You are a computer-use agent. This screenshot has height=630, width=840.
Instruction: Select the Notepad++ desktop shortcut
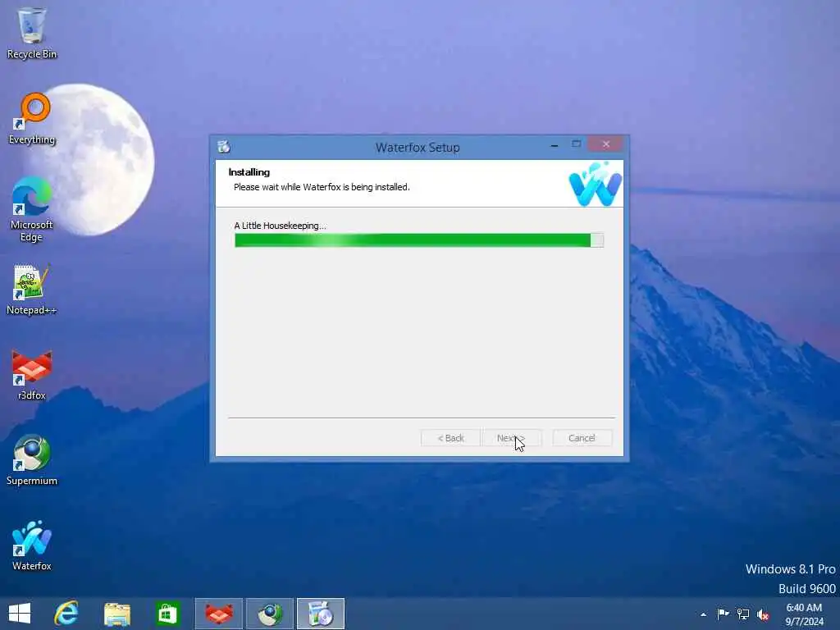pos(31,290)
